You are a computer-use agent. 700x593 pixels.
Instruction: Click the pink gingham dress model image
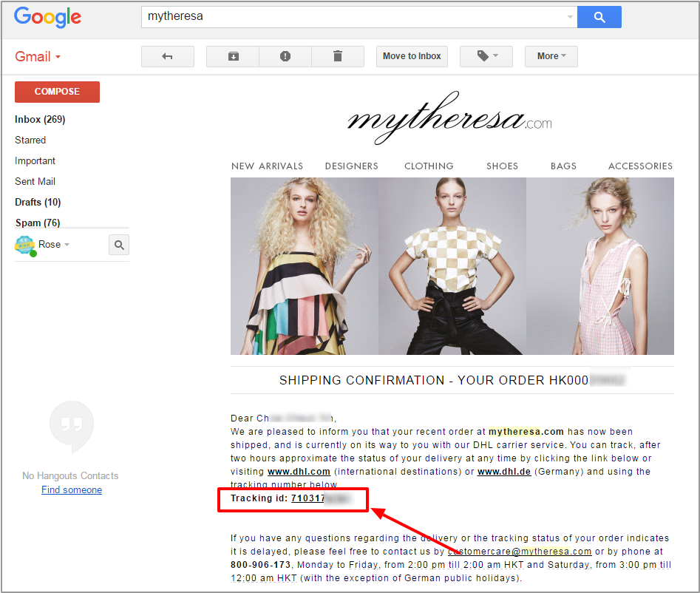[600, 266]
